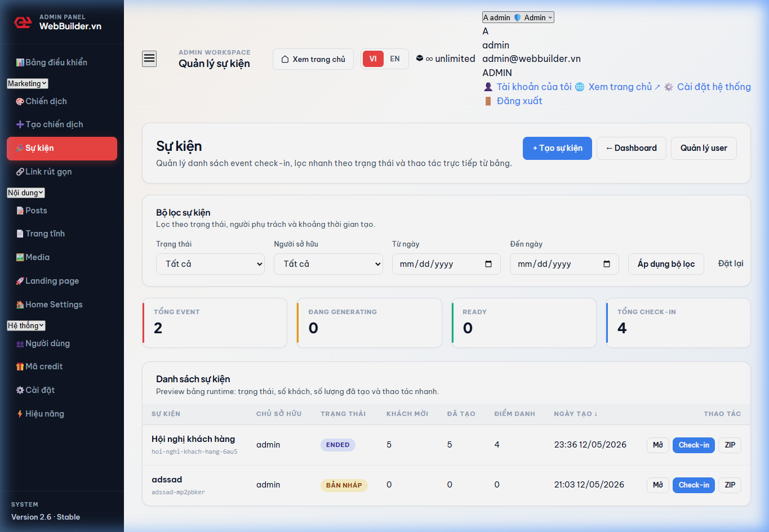Click the Media sidebar icon
The width and height of the screenshot is (769, 532).
20,257
